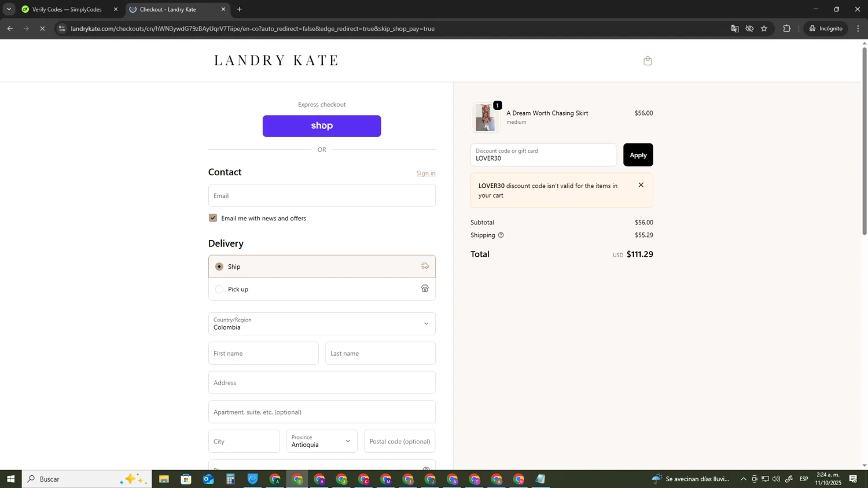This screenshot has height=488, width=868.
Task: Open the network icon in system tray
Action: point(765,479)
